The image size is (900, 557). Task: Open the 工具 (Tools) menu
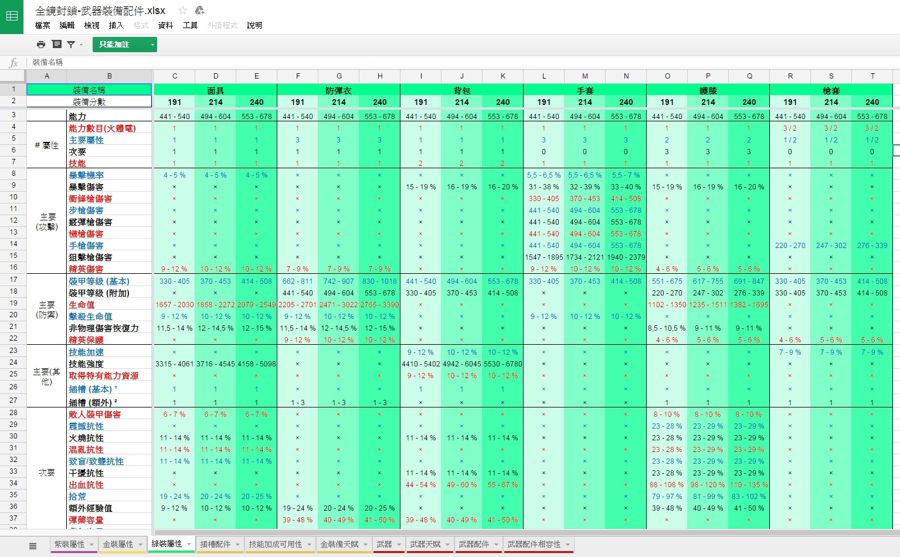[x=190, y=25]
